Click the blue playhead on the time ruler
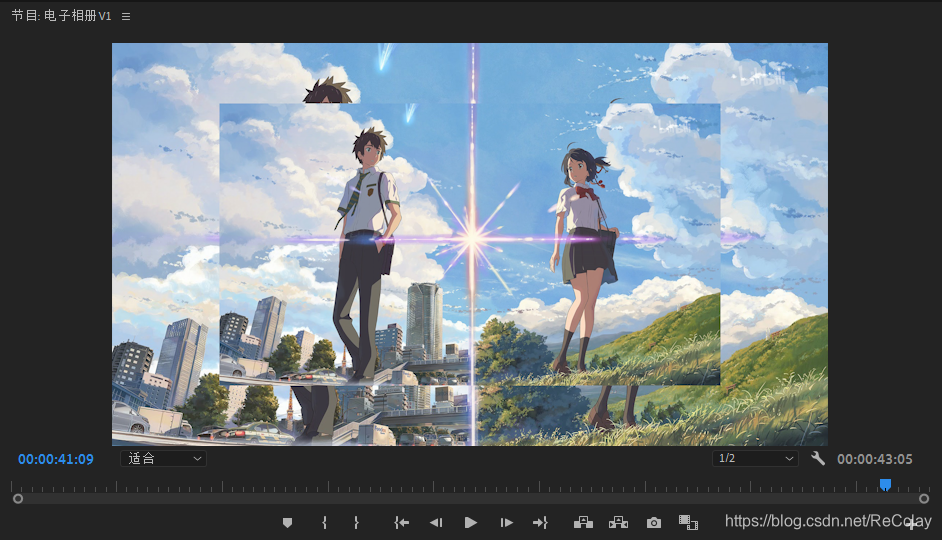The height and width of the screenshot is (540, 942). [x=885, y=484]
